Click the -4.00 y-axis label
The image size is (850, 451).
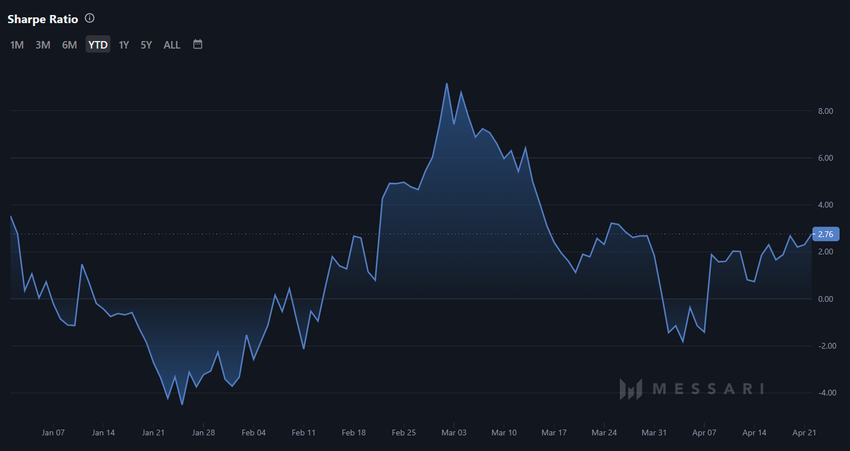[825, 393]
